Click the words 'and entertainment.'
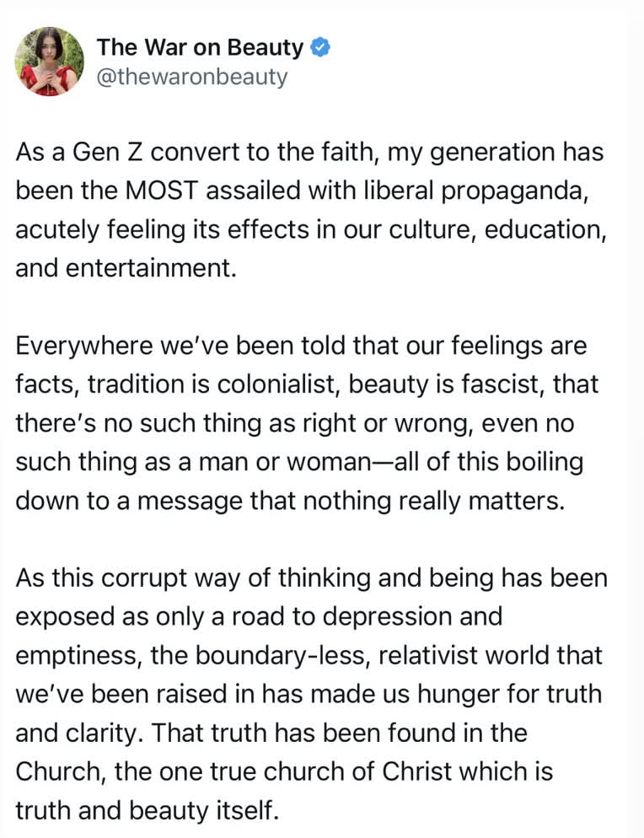This screenshot has width=644, height=838. [x=126, y=268]
